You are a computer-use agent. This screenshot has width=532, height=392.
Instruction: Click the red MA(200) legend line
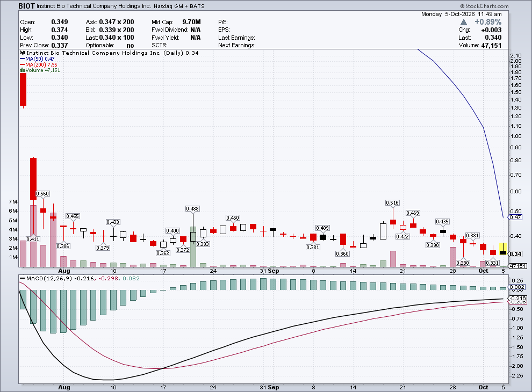point(23,64)
